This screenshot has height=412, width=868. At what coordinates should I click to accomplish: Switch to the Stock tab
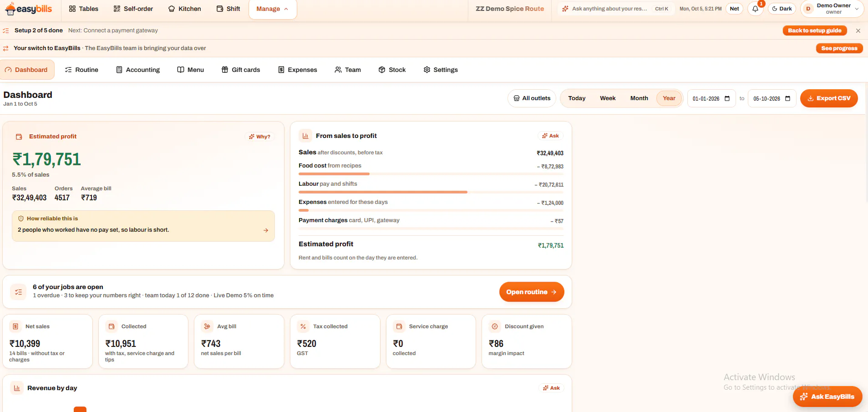392,70
